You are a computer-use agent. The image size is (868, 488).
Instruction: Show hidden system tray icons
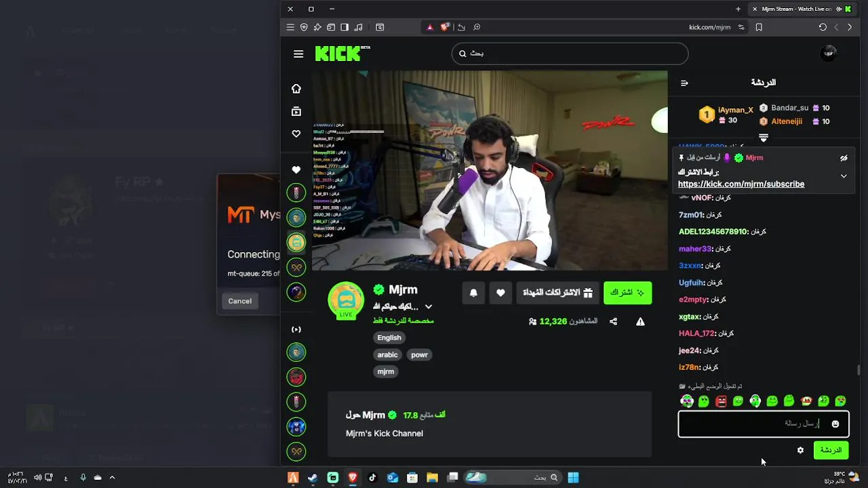pyautogui.click(x=112, y=478)
